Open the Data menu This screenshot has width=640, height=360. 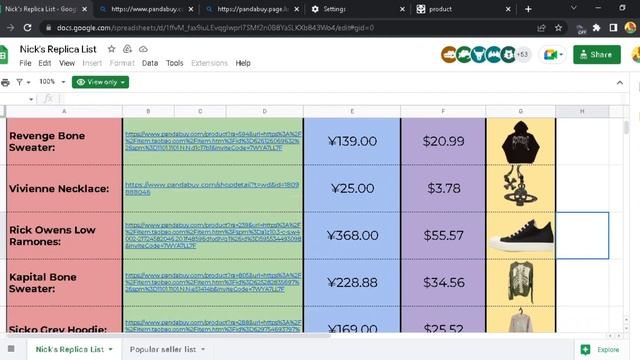(x=150, y=63)
